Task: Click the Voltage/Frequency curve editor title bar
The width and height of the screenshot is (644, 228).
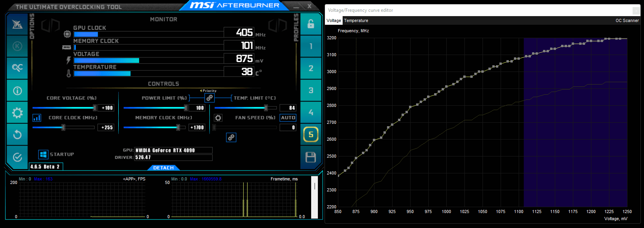Action: [483, 10]
